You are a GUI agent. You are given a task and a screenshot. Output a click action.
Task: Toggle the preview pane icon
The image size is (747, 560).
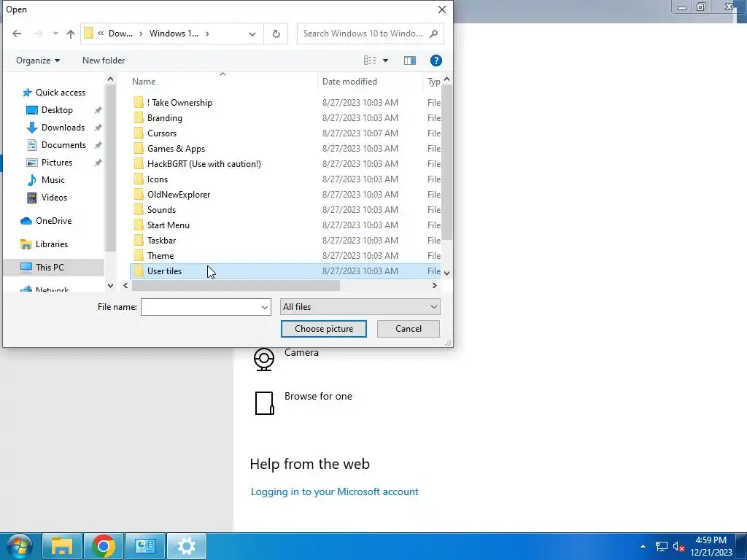tap(410, 61)
